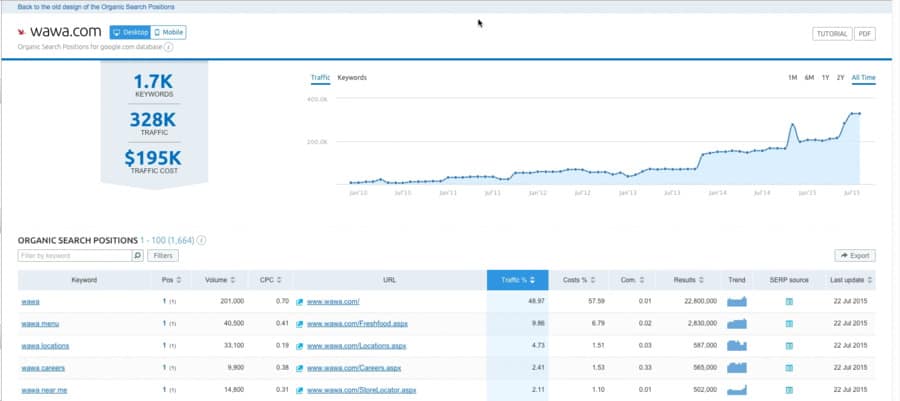The image size is (900, 401).
Task: Sort table by Volume column
Action: click(220, 280)
